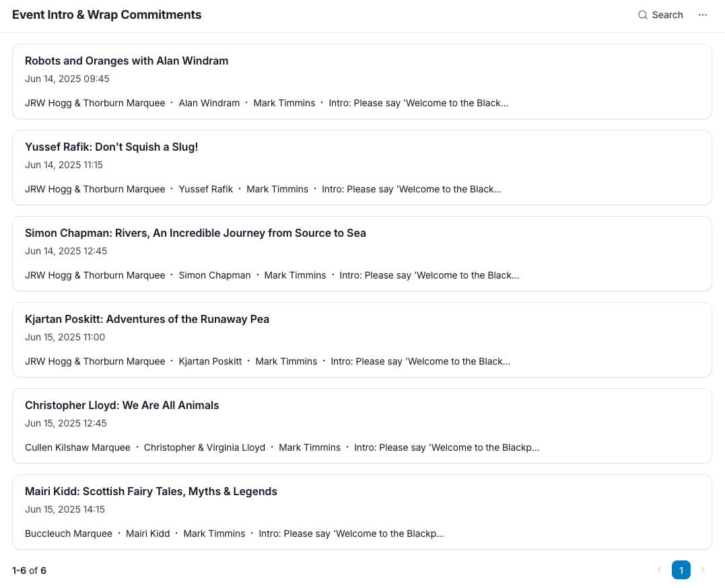
Task: Click Simon Chapman name in card details
Action: point(215,275)
